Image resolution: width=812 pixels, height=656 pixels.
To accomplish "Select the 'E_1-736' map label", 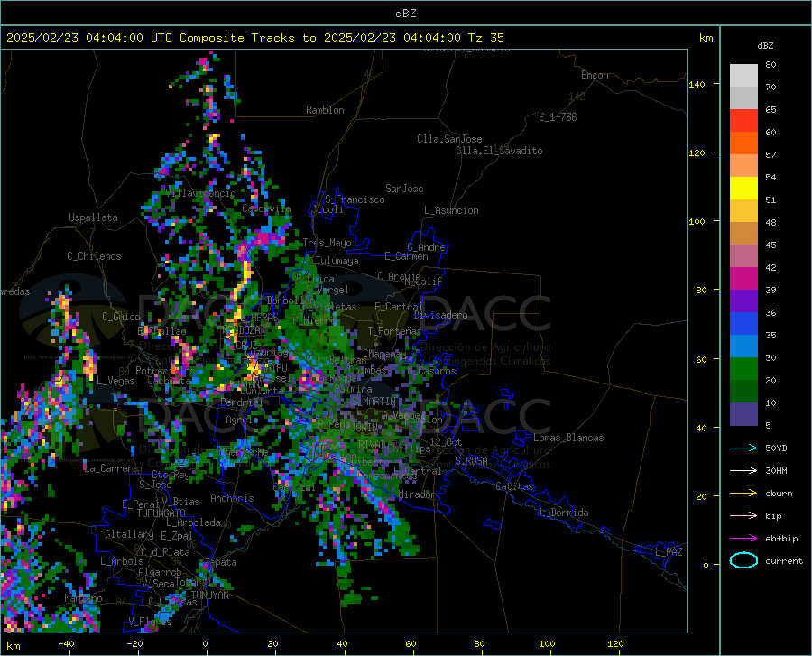I will [x=558, y=117].
